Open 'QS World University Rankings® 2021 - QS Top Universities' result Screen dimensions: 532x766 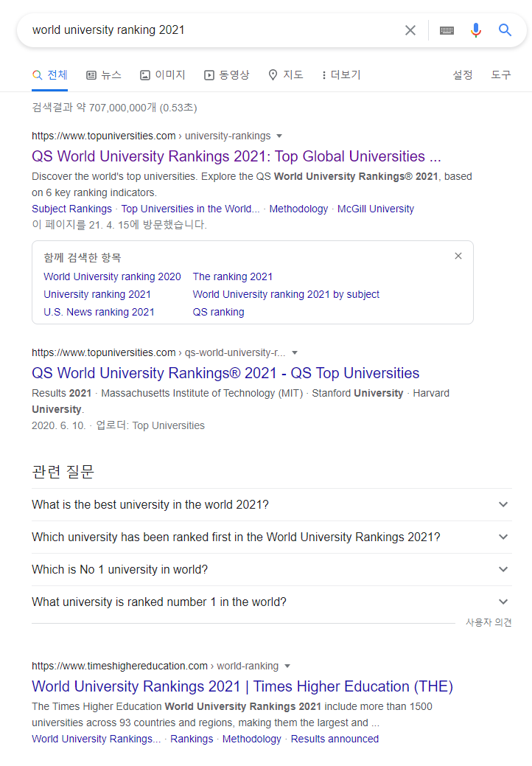[225, 373]
